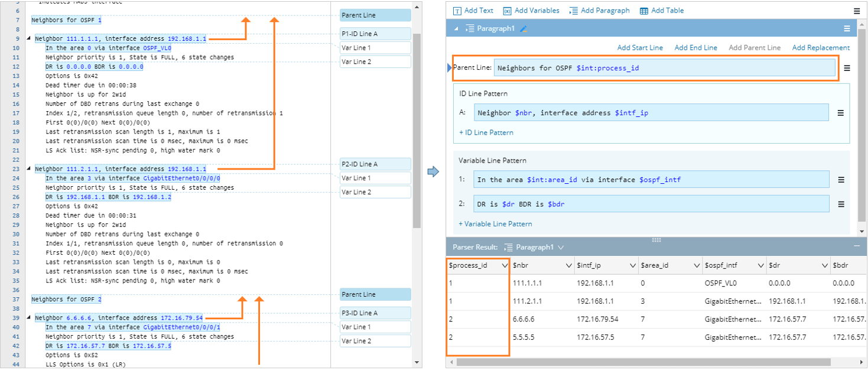868x370 pixels.
Task: Open the Parent Line row menu icon
Action: [x=847, y=68]
